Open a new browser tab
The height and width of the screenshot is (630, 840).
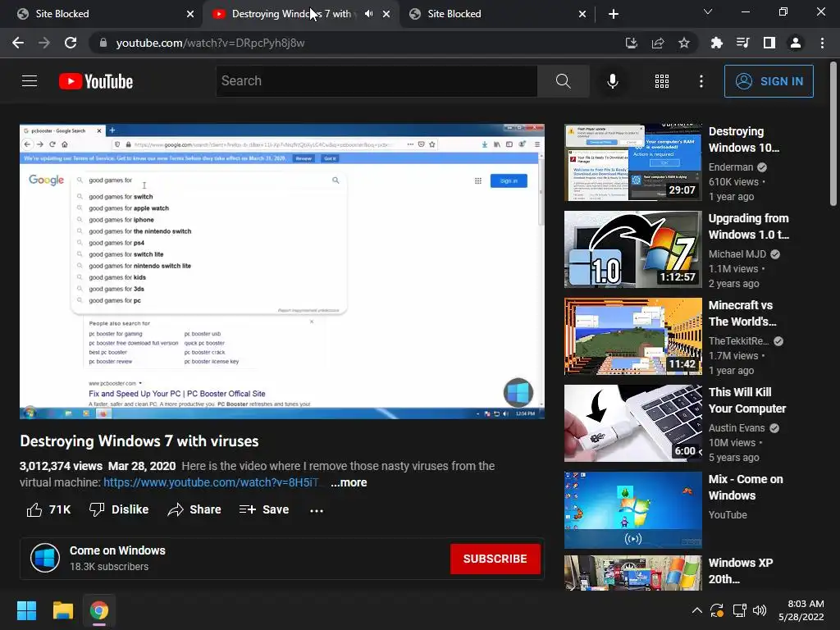(x=614, y=14)
